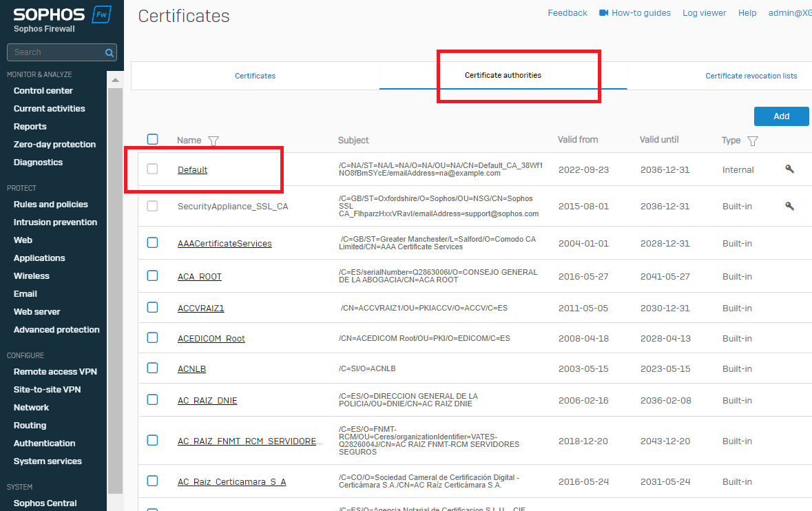Open Advanced protection menu item
This screenshot has height=511, width=812.
point(56,330)
